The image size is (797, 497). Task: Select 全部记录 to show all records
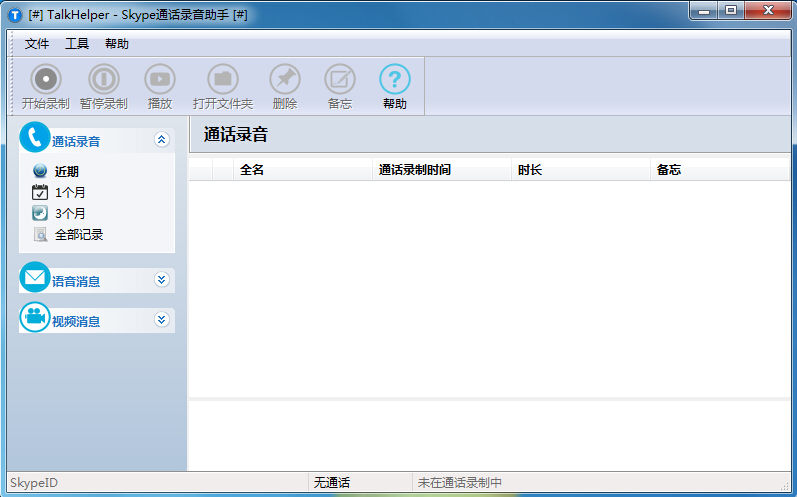(x=79, y=235)
